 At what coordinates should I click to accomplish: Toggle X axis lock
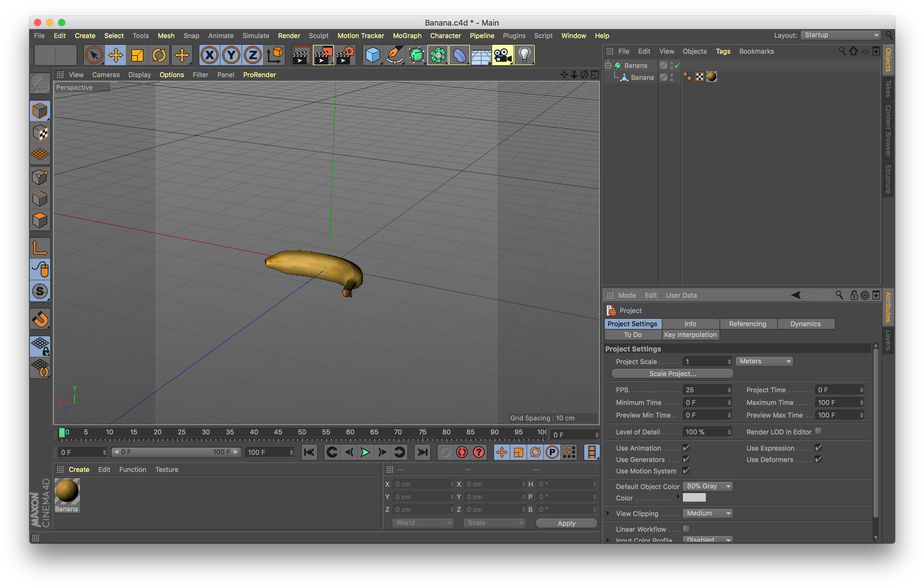click(x=210, y=55)
